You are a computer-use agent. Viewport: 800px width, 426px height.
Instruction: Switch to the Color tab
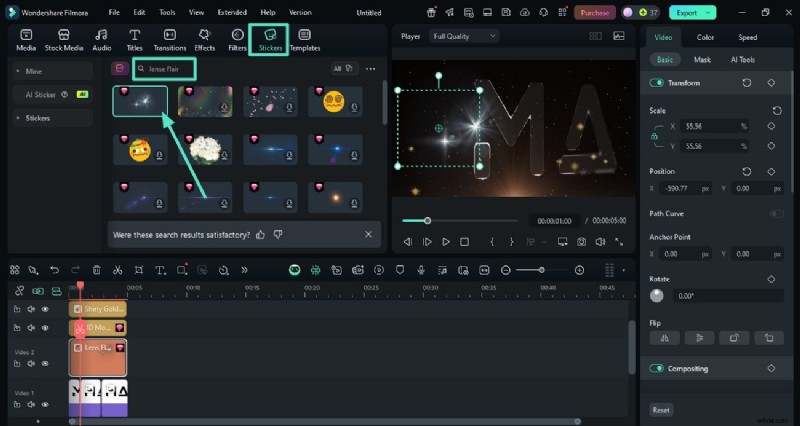(705, 37)
